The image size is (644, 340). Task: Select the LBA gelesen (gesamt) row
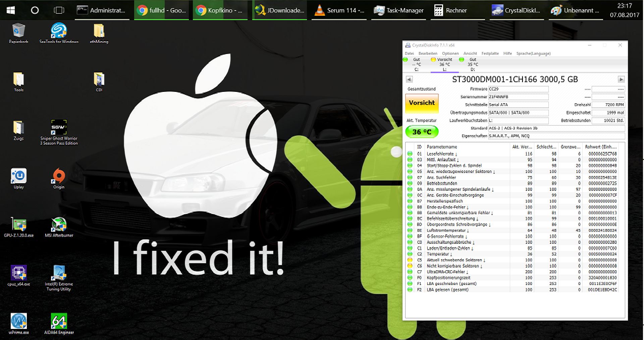point(512,290)
